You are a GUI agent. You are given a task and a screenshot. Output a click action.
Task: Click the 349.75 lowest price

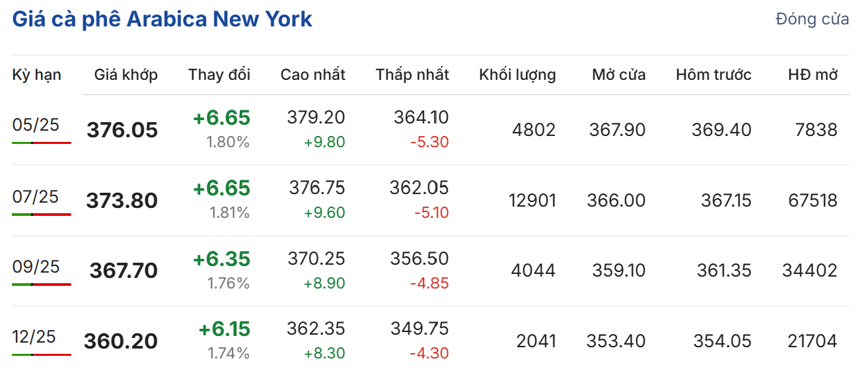[420, 329]
